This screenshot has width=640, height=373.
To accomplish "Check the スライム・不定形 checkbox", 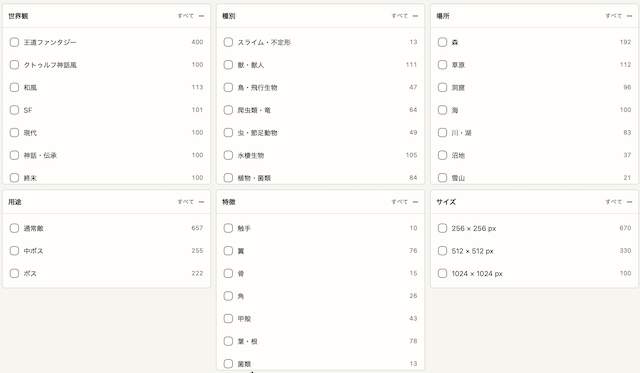I will point(228,42).
